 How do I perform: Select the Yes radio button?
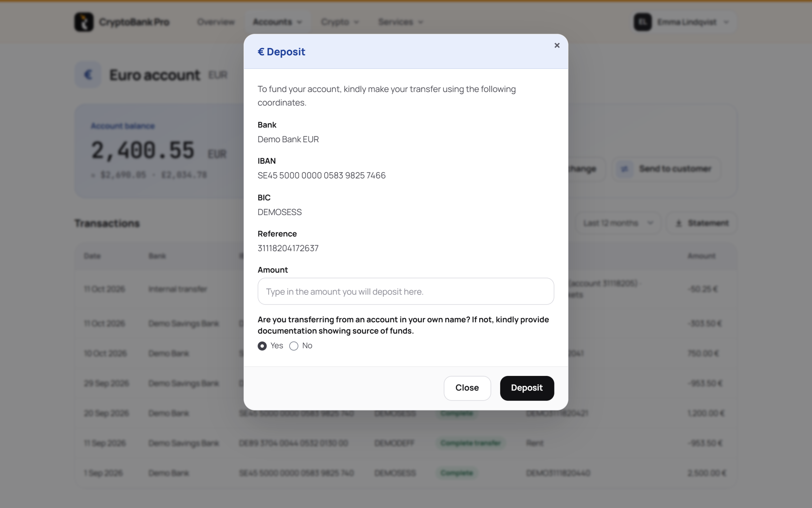tap(262, 346)
